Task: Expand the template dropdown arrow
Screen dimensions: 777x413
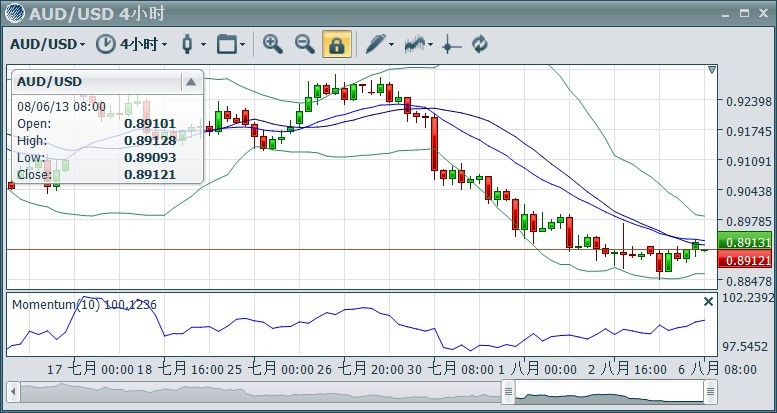Action: (242, 45)
